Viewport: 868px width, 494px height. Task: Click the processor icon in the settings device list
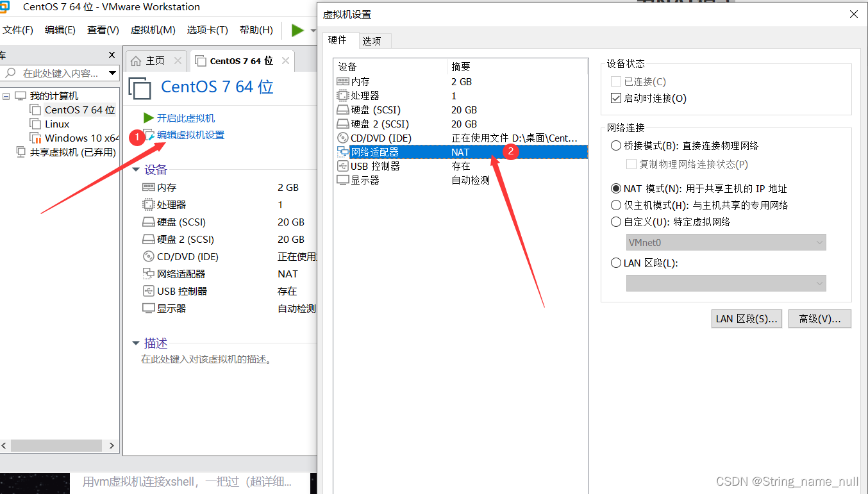(x=343, y=95)
